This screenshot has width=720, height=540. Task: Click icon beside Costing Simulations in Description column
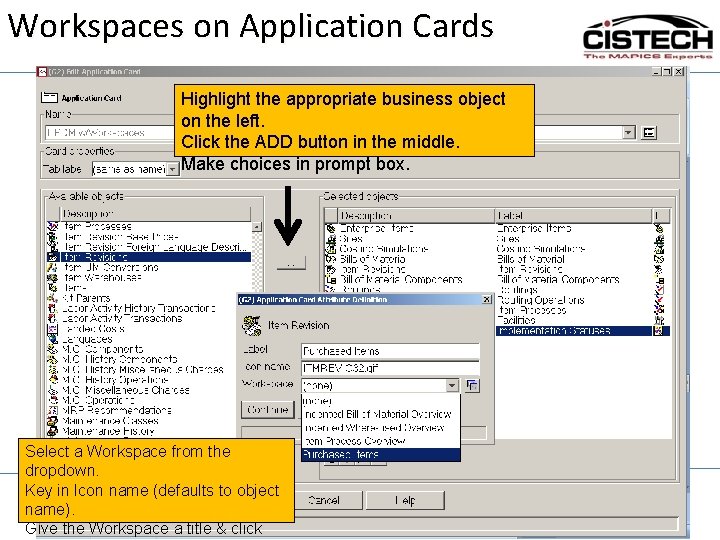(x=331, y=249)
